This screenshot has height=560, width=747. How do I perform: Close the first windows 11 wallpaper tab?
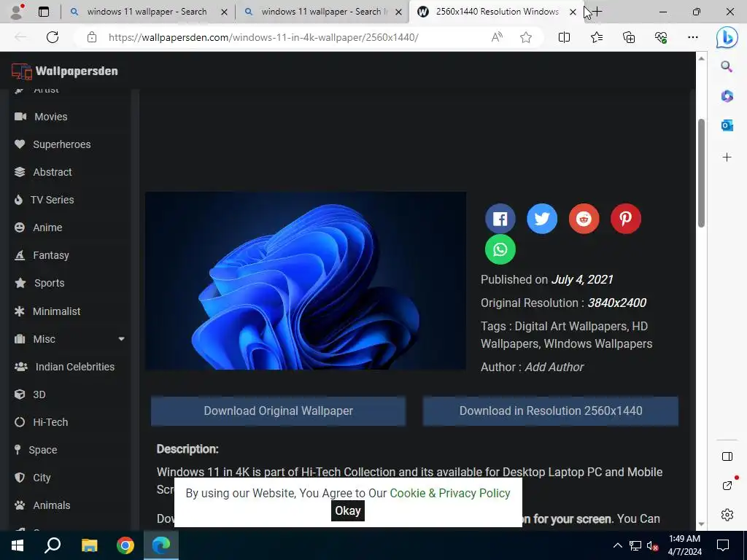(x=225, y=12)
